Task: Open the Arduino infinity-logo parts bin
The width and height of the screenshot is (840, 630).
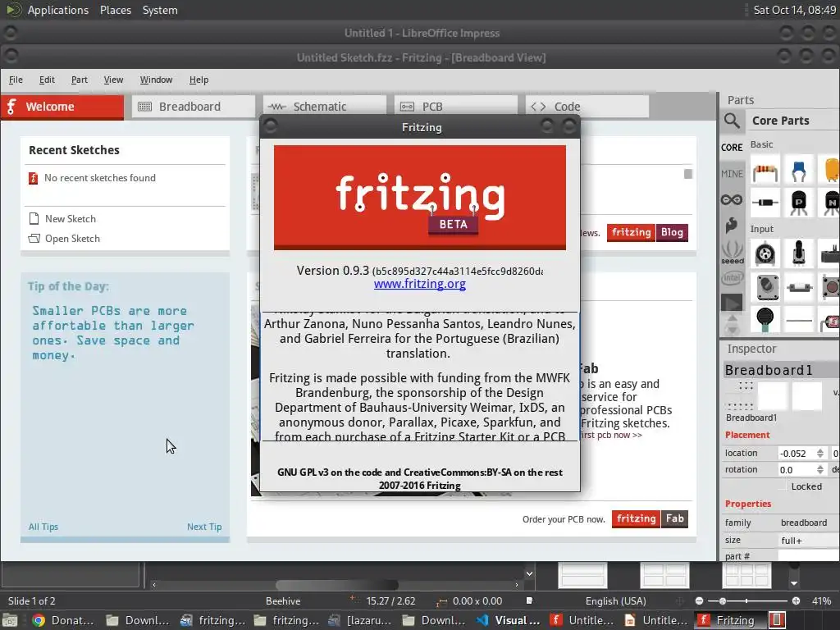Action: (x=732, y=200)
